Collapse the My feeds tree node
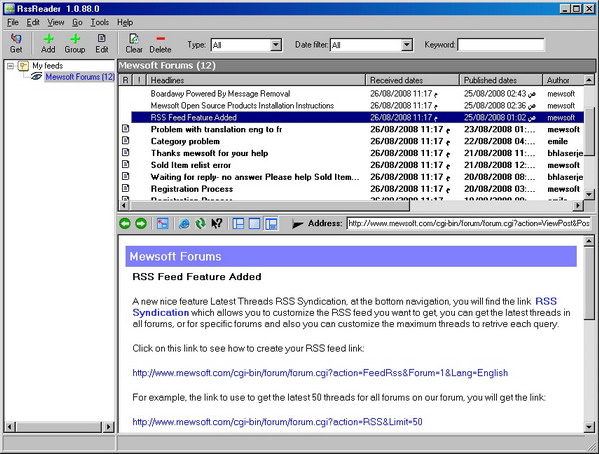Viewport: 599px width, 454px height. point(11,66)
